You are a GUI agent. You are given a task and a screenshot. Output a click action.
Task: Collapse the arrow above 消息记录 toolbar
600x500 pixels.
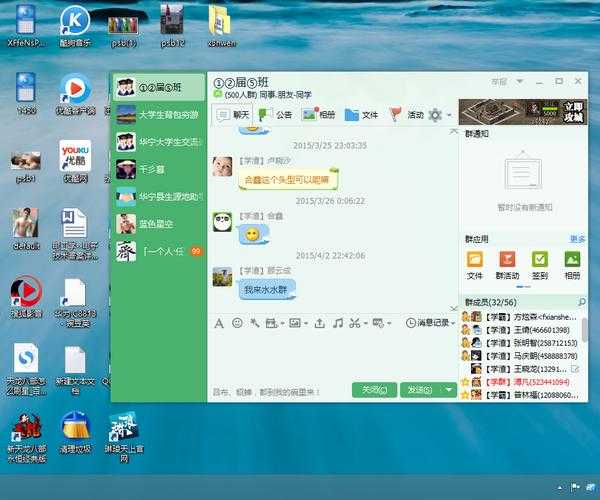454,308
